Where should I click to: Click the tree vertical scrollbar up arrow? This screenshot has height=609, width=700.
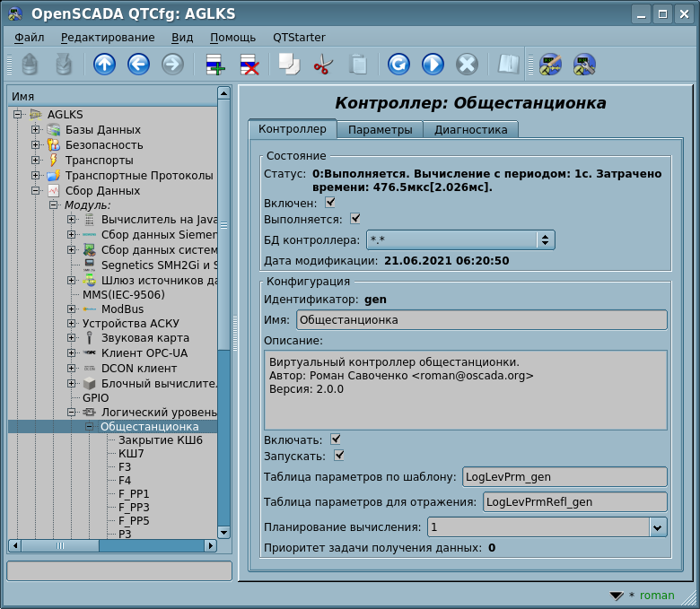[x=223, y=92]
